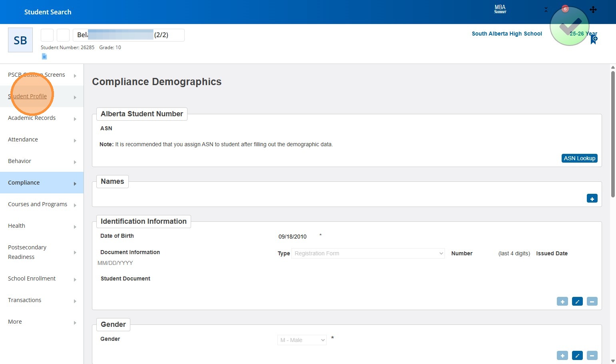Click the pencil edit icon in Identification Information

point(577,302)
